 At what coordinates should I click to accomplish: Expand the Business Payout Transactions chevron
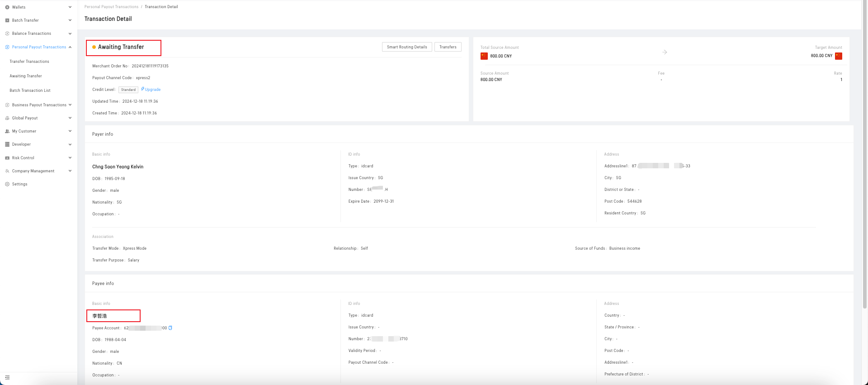point(70,105)
